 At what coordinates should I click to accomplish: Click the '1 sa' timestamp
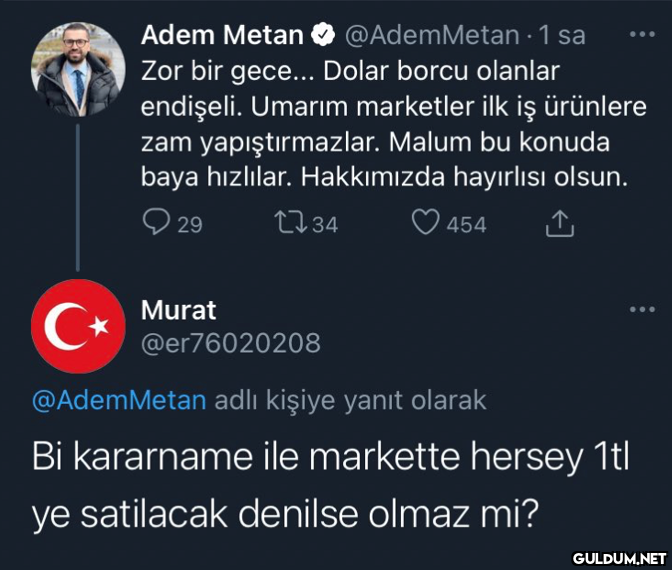(562, 35)
